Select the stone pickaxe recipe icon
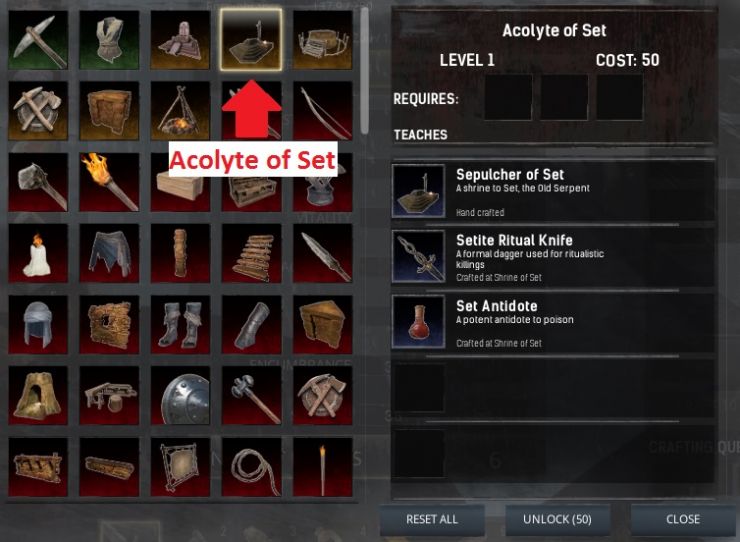The height and width of the screenshot is (542, 740). pos(38,40)
